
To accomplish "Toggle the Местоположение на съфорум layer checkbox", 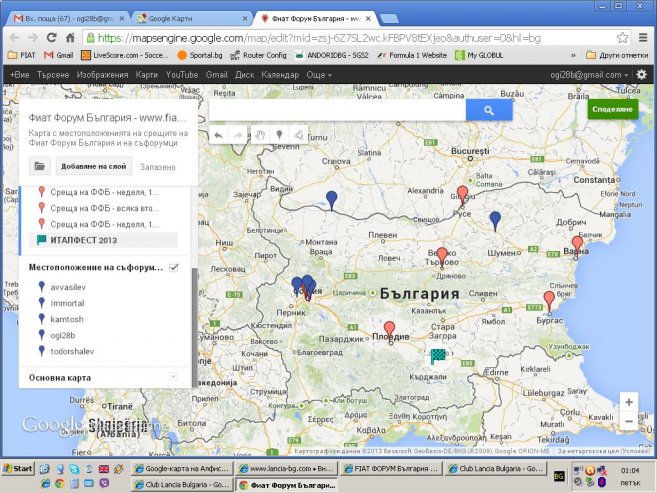I will (x=174, y=267).
